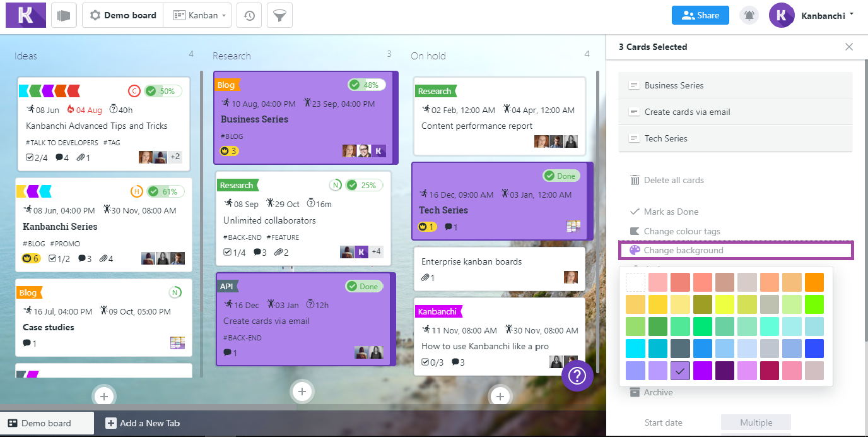Add a card to the On hold list
Screen dimensions: 868x437
pyautogui.click(x=500, y=396)
